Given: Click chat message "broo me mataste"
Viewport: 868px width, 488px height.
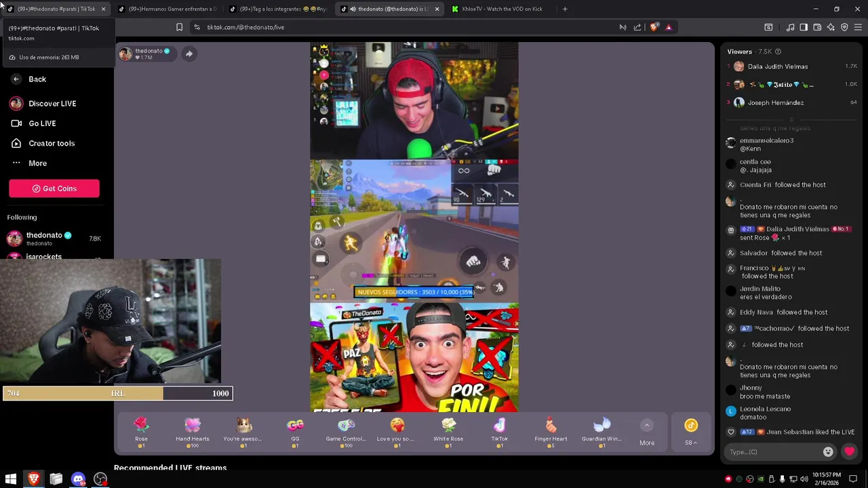Looking at the screenshot, I should [765, 396].
